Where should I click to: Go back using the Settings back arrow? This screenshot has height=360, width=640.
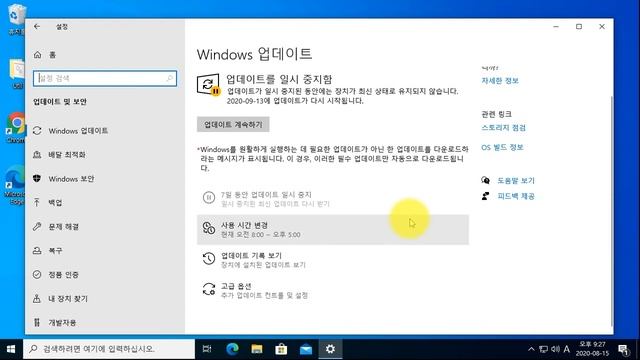coord(37,27)
